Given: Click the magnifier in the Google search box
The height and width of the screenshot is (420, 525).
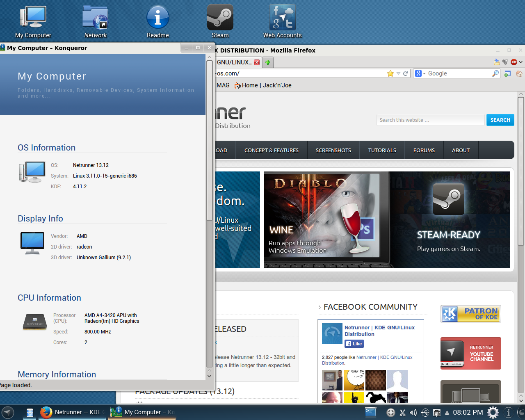Looking at the screenshot, I should (495, 73).
